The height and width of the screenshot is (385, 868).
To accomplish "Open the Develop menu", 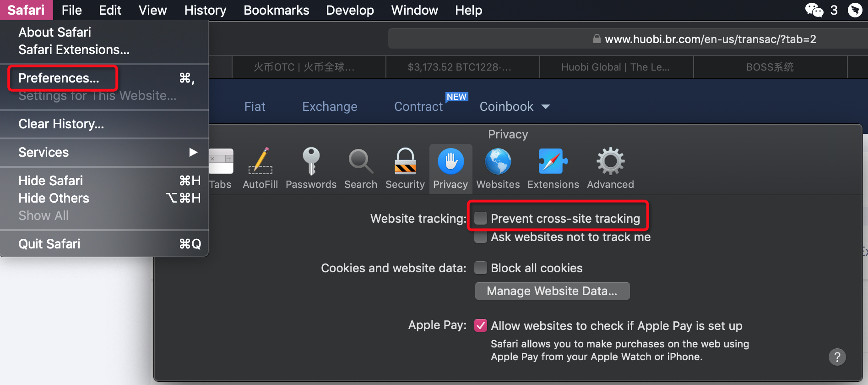I will (350, 10).
